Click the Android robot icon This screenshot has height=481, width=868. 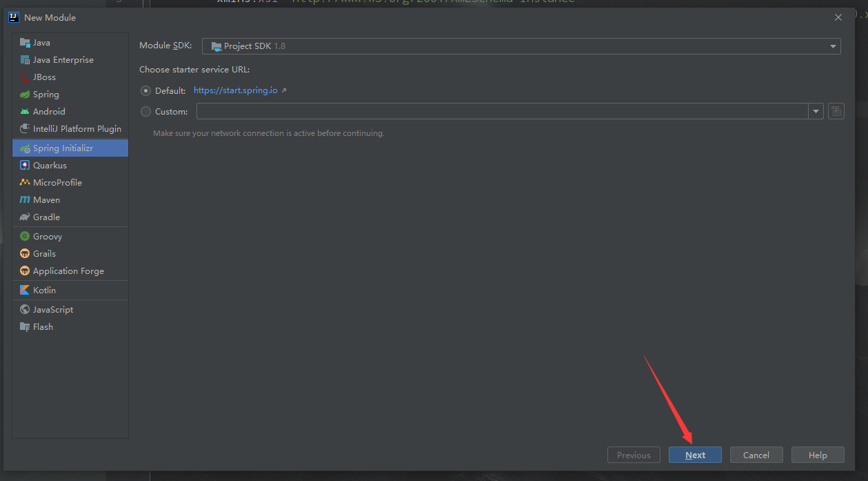click(25, 112)
